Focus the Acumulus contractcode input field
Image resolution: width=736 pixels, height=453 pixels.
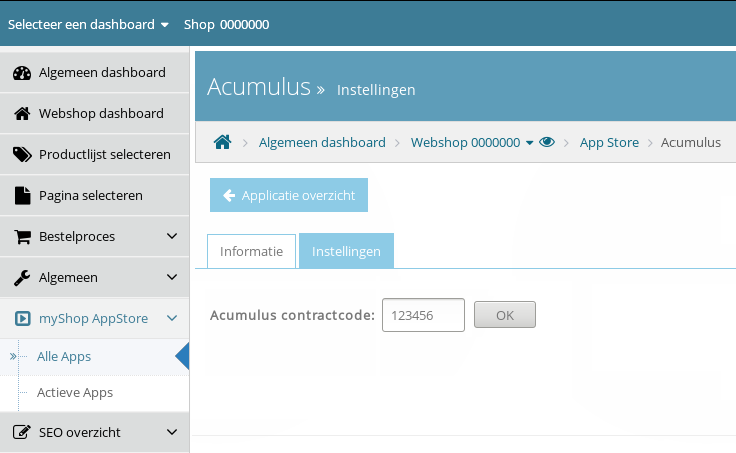pyautogui.click(x=423, y=315)
